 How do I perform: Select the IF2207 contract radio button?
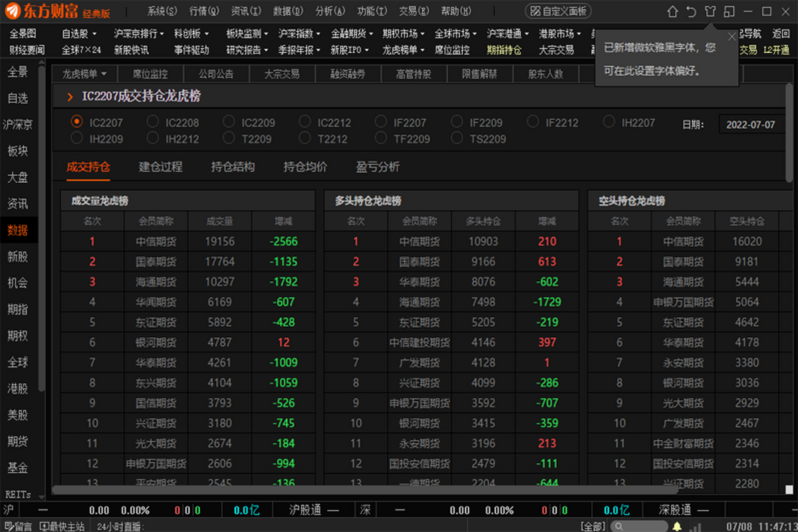pyautogui.click(x=380, y=122)
